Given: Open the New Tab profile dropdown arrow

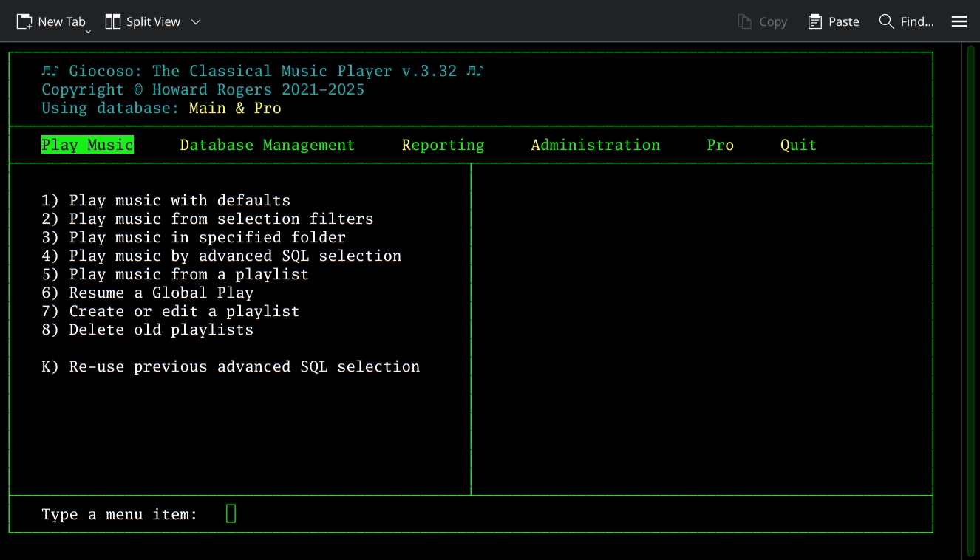Looking at the screenshot, I should tap(87, 30).
